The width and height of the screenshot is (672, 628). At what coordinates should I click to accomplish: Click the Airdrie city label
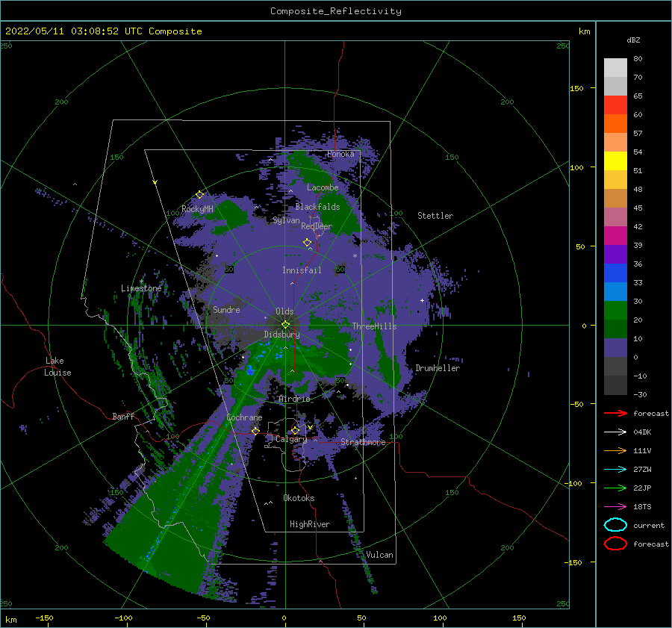(x=294, y=399)
